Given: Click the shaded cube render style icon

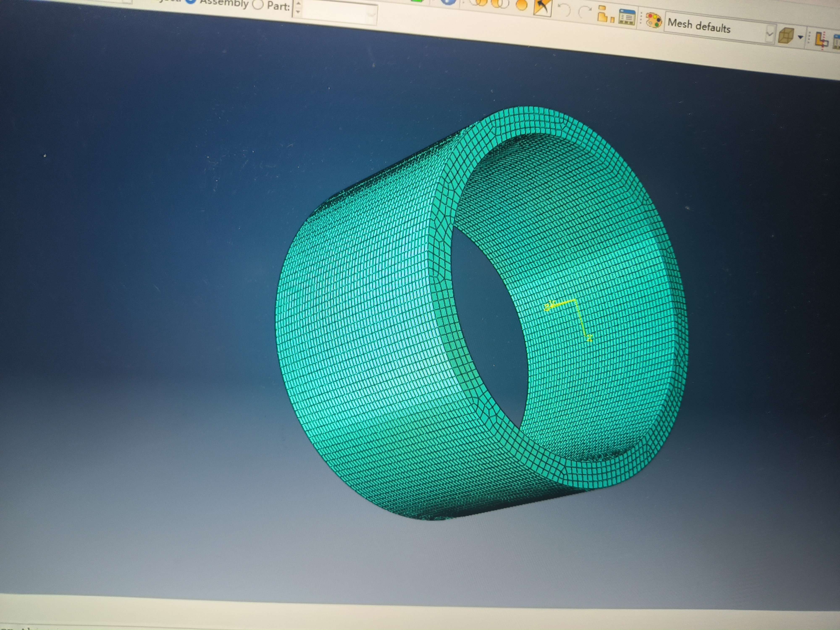Looking at the screenshot, I should tap(786, 36).
